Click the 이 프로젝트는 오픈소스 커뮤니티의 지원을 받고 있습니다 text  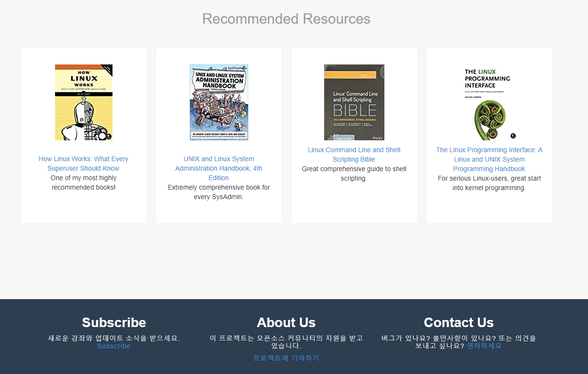pyautogui.click(x=286, y=342)
